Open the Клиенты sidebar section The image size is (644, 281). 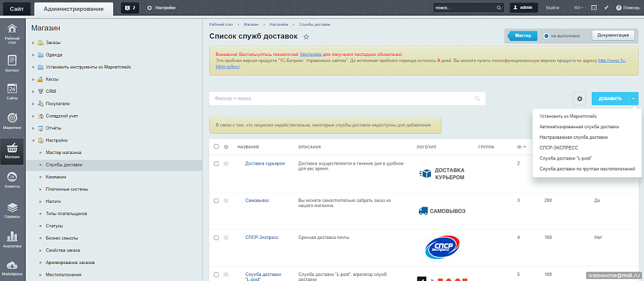point(12,180)
